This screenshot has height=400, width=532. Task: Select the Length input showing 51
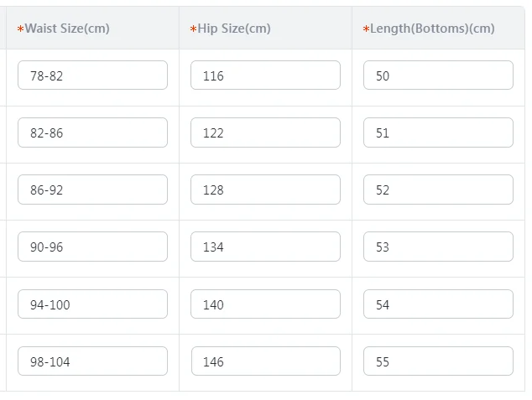tap(438, 132)
